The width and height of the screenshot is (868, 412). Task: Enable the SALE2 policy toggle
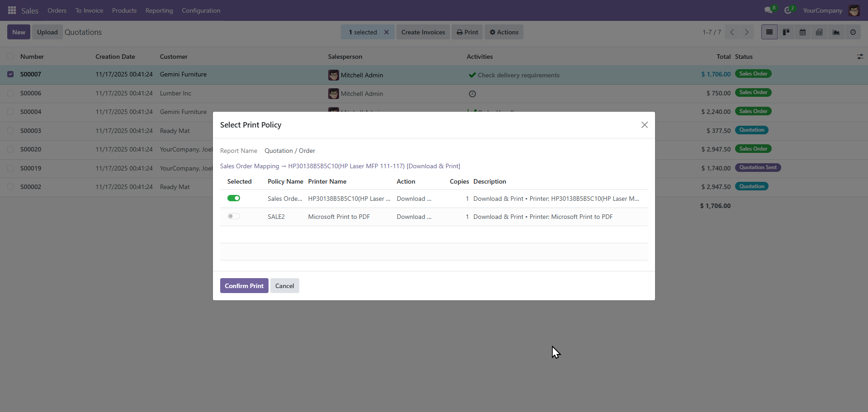click(x=234, y=217)
